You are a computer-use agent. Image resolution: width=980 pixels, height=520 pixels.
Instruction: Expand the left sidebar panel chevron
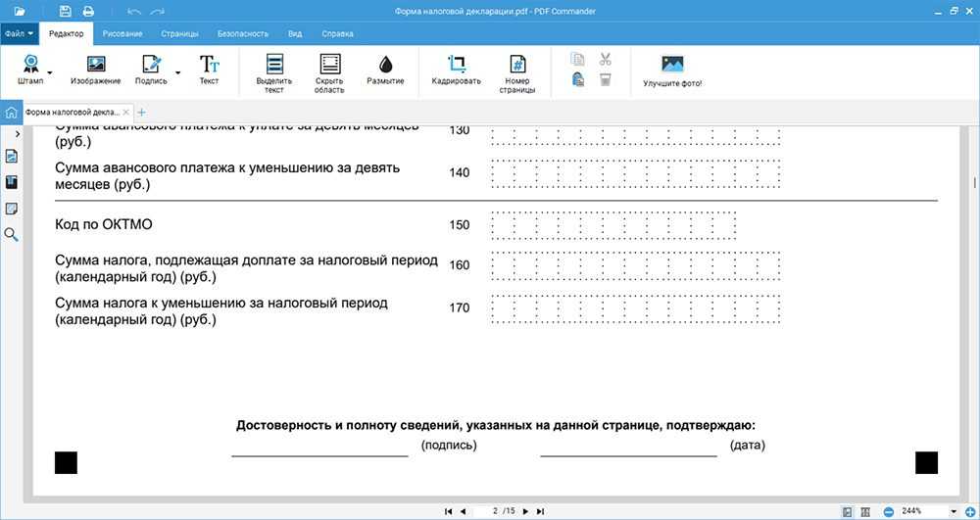[18, 132]
